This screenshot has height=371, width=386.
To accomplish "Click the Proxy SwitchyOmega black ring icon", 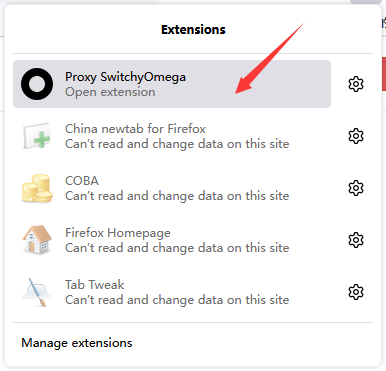I will (x=37, y=84).
